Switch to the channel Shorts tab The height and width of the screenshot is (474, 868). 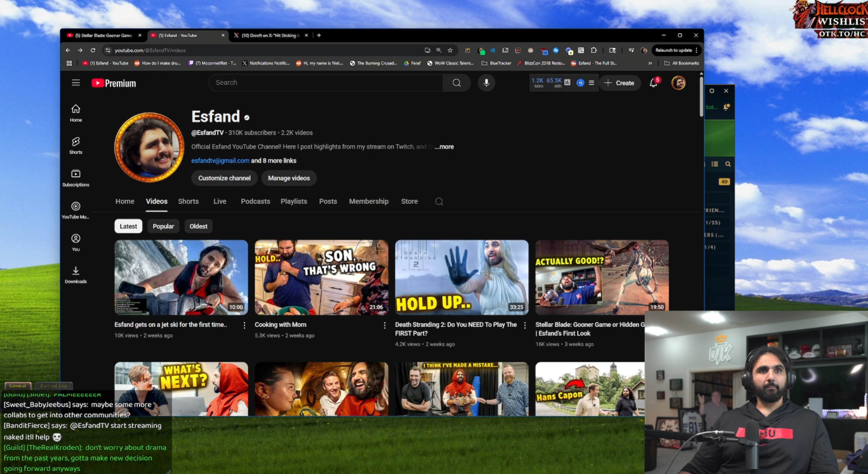[188, 201]
